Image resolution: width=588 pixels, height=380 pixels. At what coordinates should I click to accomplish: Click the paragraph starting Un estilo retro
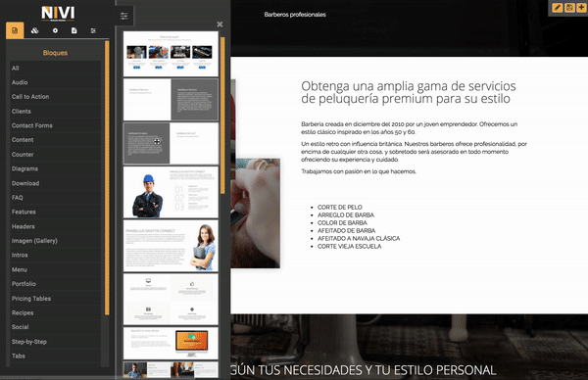point(414,152)
